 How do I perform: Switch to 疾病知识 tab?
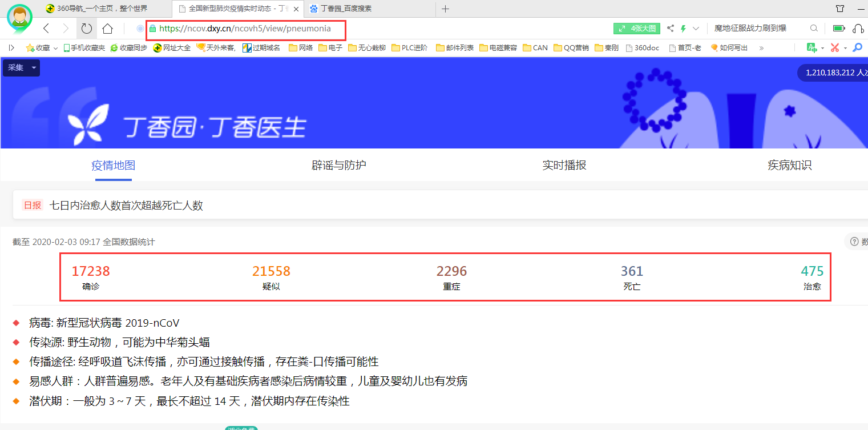tap(790, 166)
